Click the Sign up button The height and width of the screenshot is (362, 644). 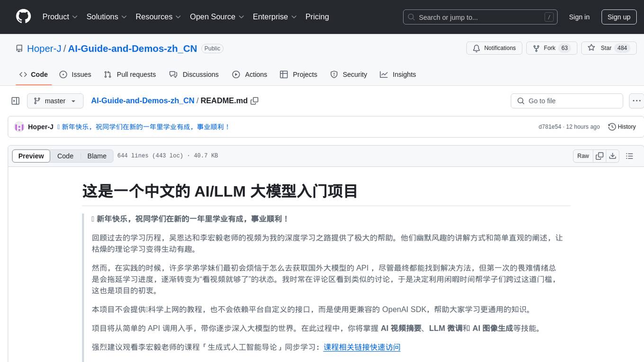pos(619,17)
